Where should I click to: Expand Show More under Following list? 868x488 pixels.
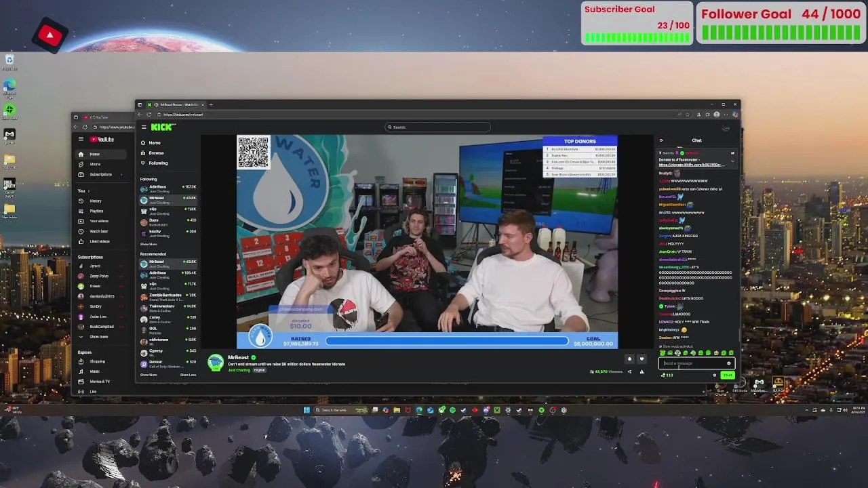pos(149,244)
